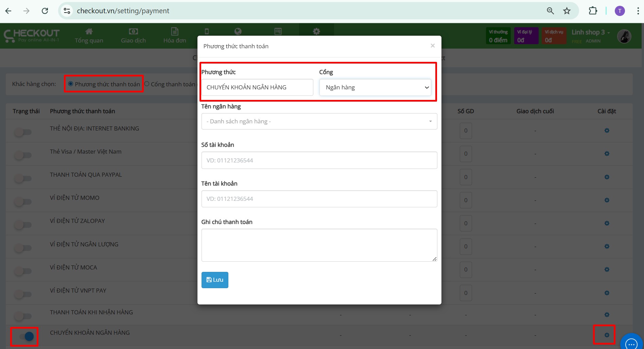Open settings gear for VÍ ĐIỆN TỬ MOMO
The height and width of the screenshot is (349, 644).
[607, 200]
